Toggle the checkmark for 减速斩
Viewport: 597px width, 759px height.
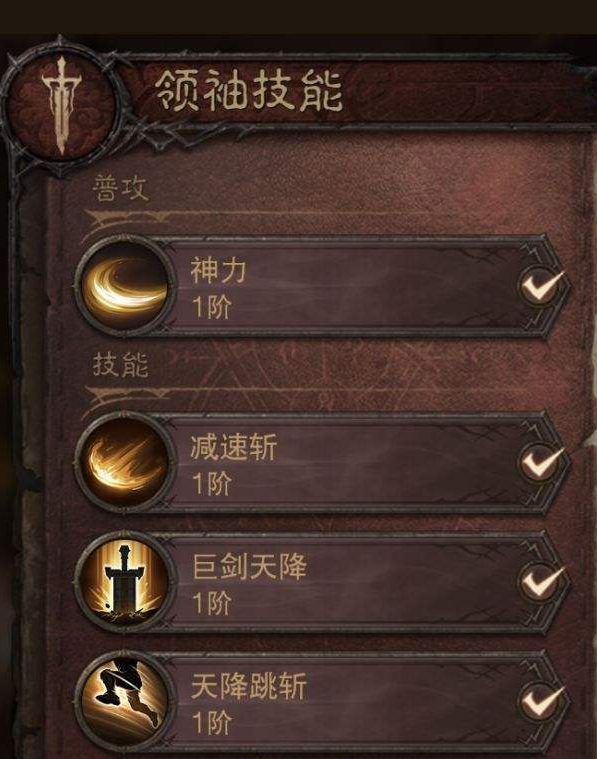(541, 462)
